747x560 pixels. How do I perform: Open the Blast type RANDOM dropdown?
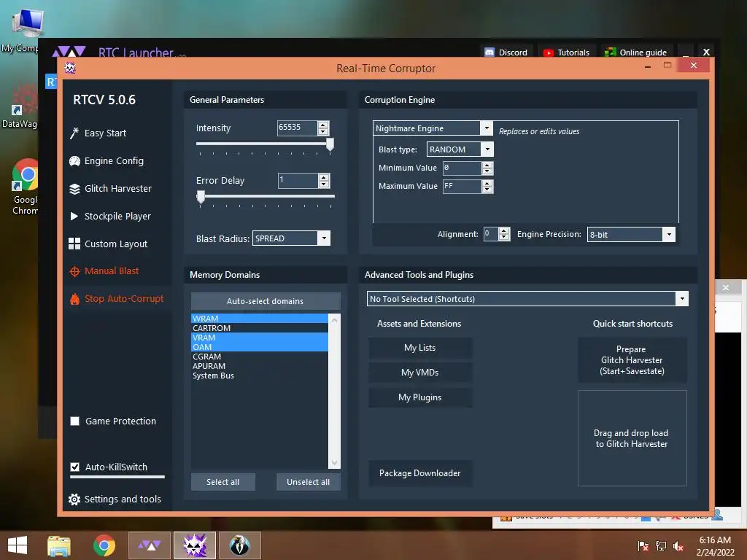click(487, 149)
